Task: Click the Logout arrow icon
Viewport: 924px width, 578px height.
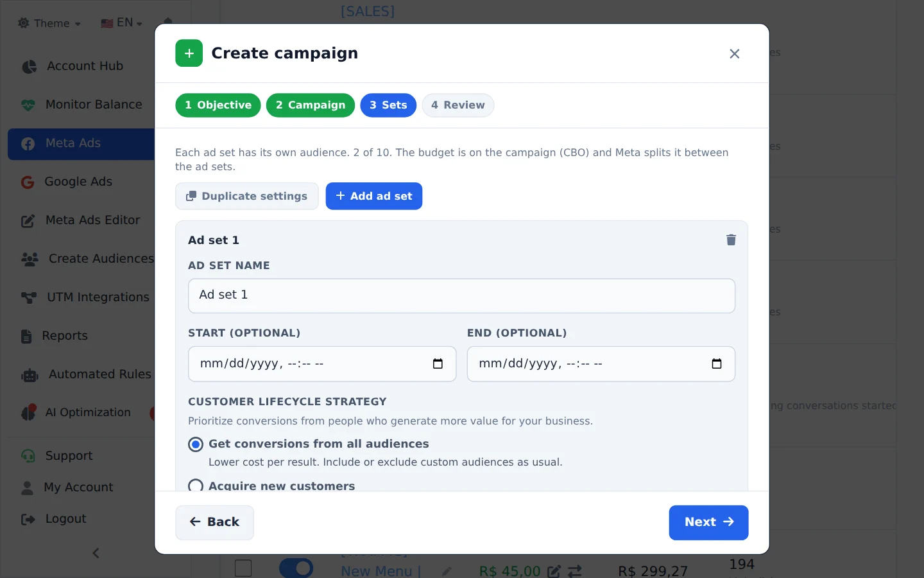Action: (28, 520)
